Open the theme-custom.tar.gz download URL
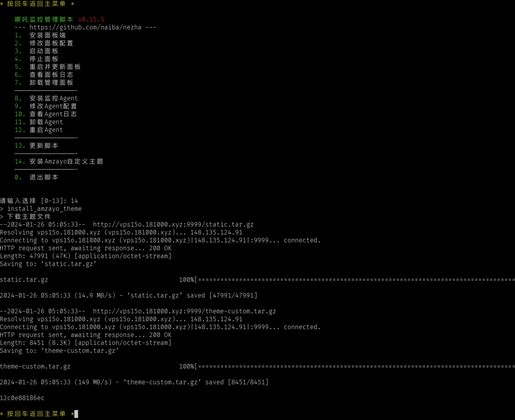515x420 pixels. (x=184, y=311)
